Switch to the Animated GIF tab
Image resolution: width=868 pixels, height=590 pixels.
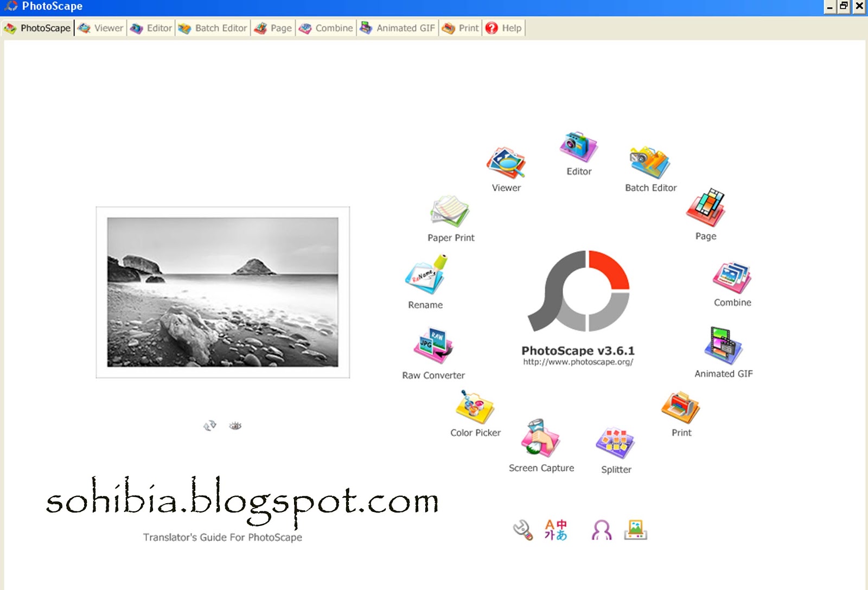[x=398, y=28]
